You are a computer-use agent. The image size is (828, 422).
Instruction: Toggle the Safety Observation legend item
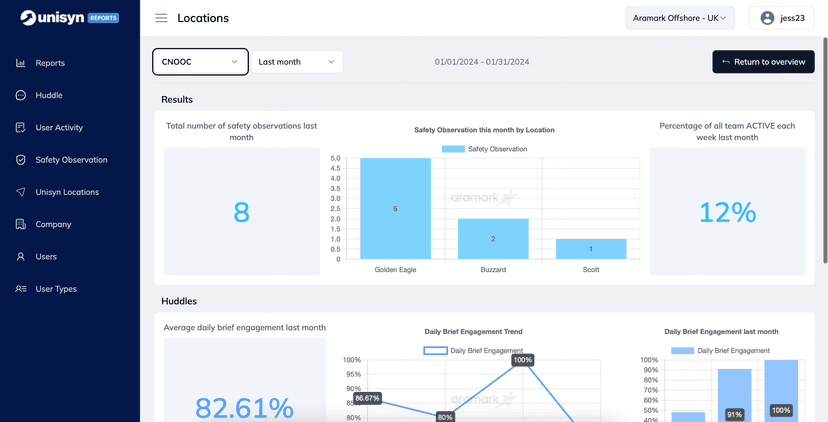484,149
